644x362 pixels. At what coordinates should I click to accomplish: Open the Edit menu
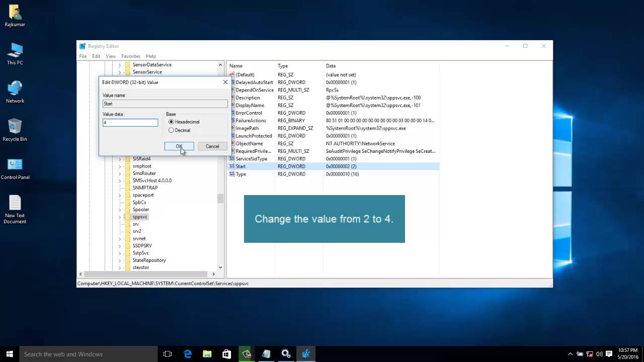click(96, 56)
